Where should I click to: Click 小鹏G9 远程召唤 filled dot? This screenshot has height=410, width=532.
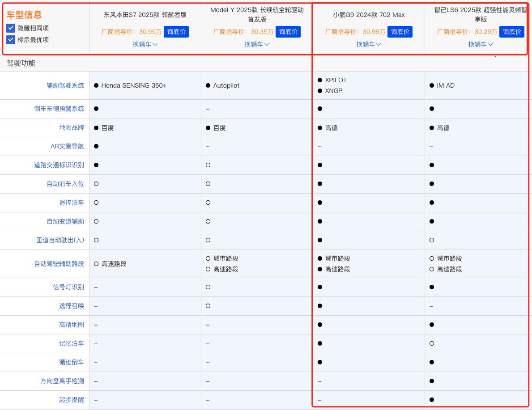tap(320, 306)
